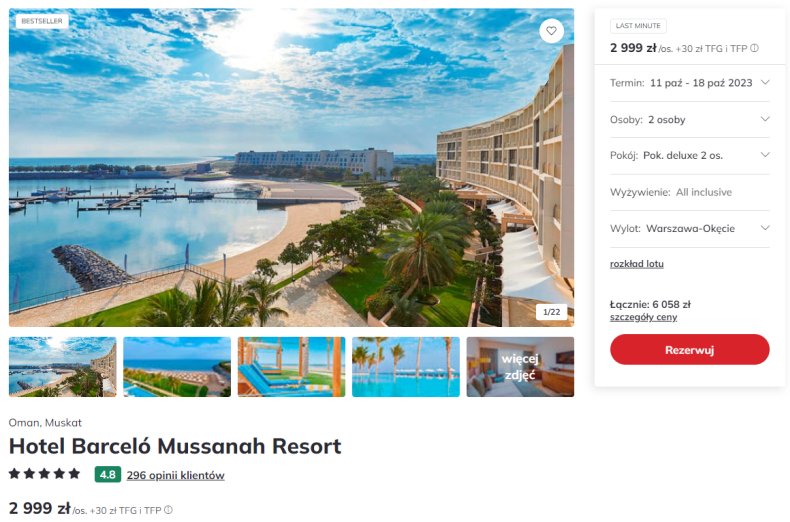
Task: Open the rozkład lotu link
Action: tap(636, 264)
